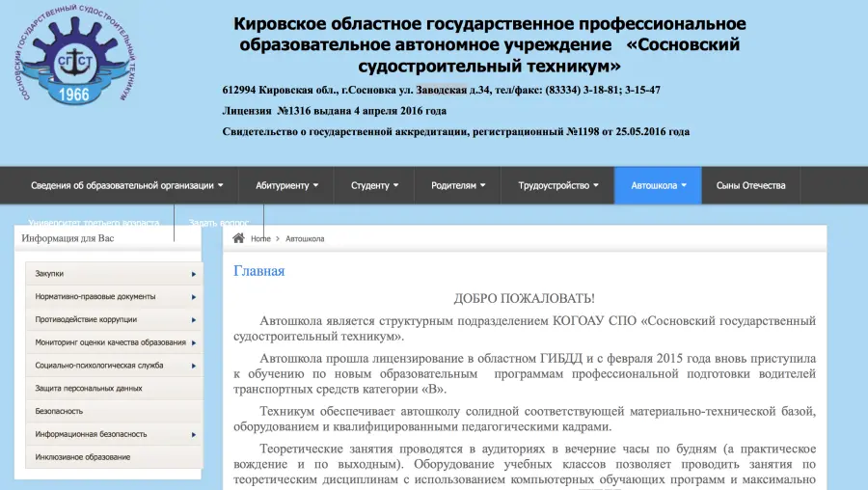Click the address line with 'Заводская д.34'
This screenshot has width=868, height=490.
tap(441, 90)
